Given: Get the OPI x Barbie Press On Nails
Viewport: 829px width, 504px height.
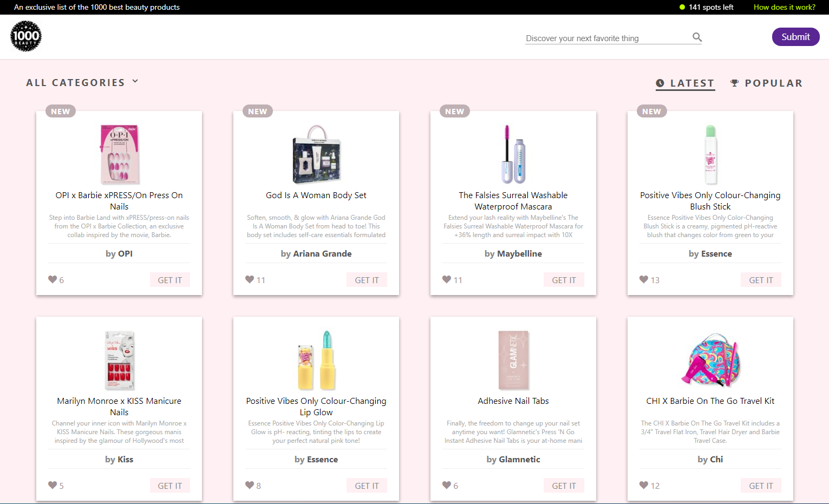Looking at the screenshot, I should (x=170, y=280).
